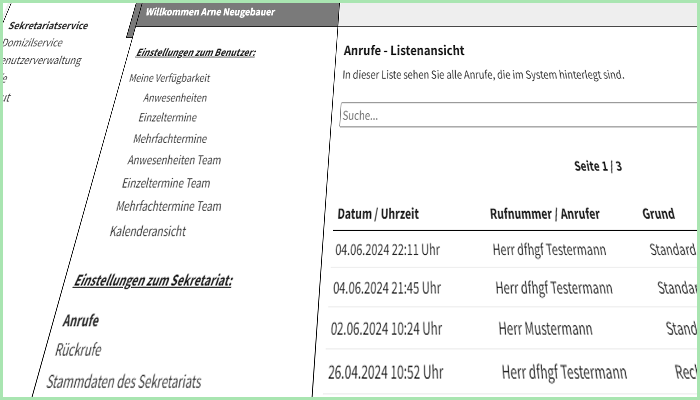Screen dimensions: 700x400
Task: Open Anwesenheiten Team page
Action: coord(174,160)
